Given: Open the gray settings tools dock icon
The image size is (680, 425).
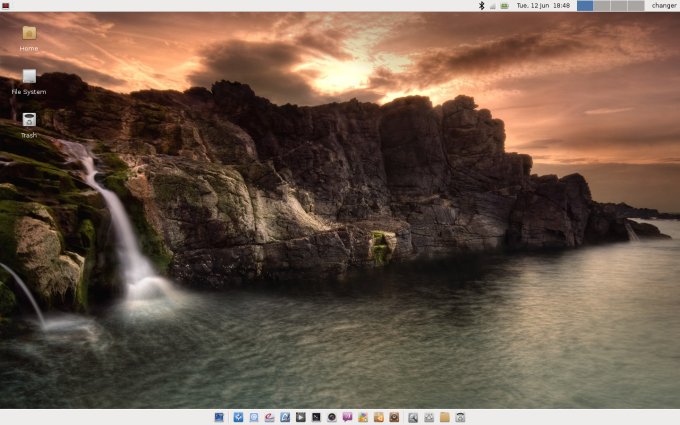Looking at the screenshot, I should tap(429, 417).
